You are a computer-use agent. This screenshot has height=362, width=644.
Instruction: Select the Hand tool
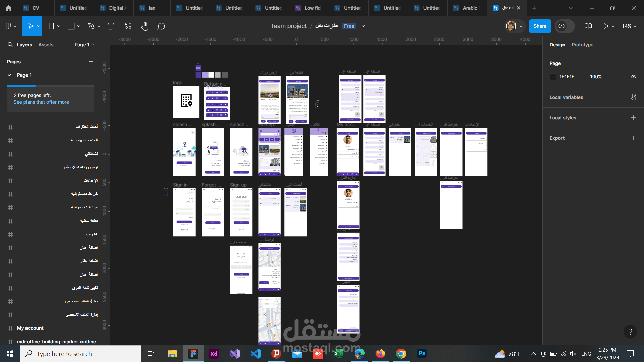(x=145, y=26)
